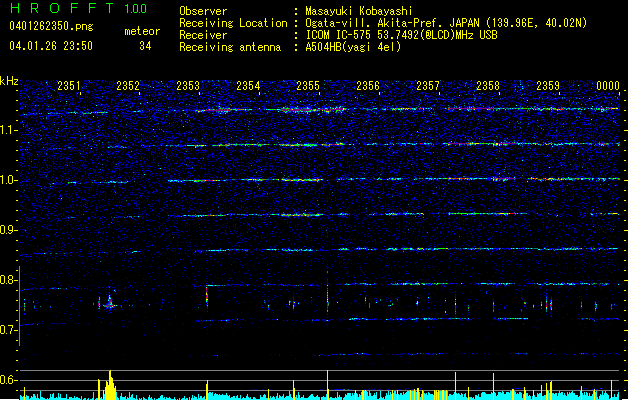Click the date stamp 04.01.26 23:50
This screenshot has height=400, width=629.
[51, 46]
